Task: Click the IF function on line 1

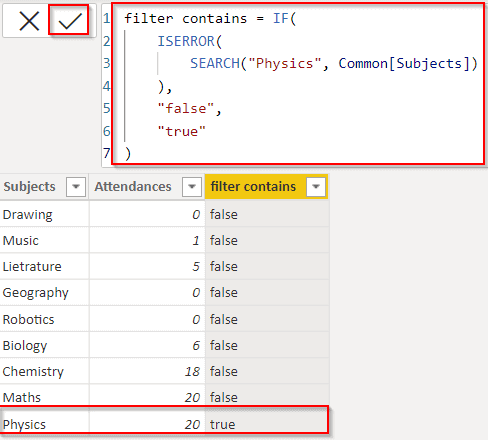Action: point(281,19)
